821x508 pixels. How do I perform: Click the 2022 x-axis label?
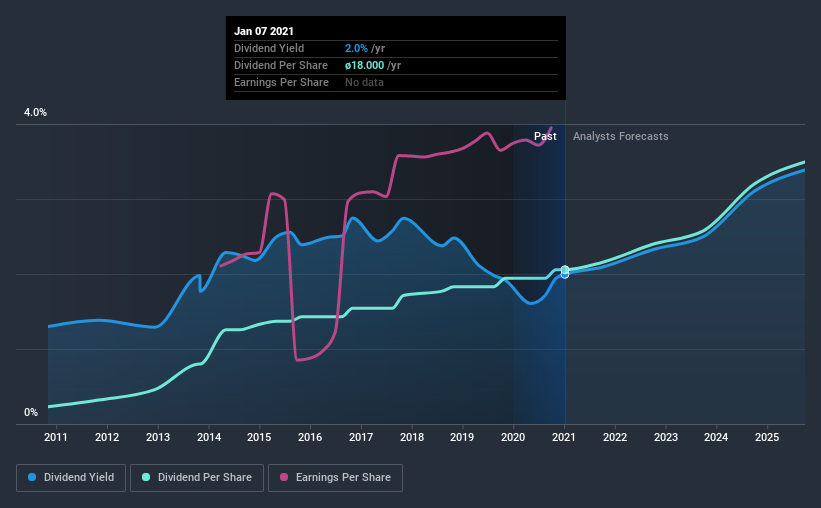615,437
